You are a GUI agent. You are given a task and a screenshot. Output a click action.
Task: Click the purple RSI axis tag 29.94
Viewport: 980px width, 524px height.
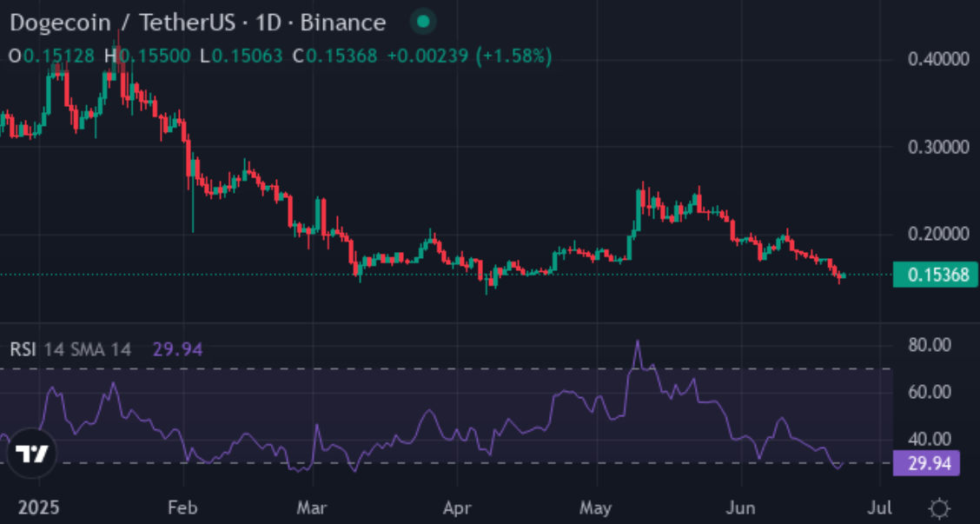tap(927, 464)
